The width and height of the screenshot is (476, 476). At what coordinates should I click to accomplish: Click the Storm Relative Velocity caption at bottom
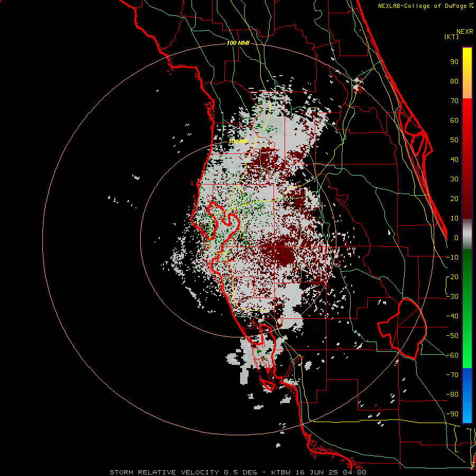[x=238, y=472]
